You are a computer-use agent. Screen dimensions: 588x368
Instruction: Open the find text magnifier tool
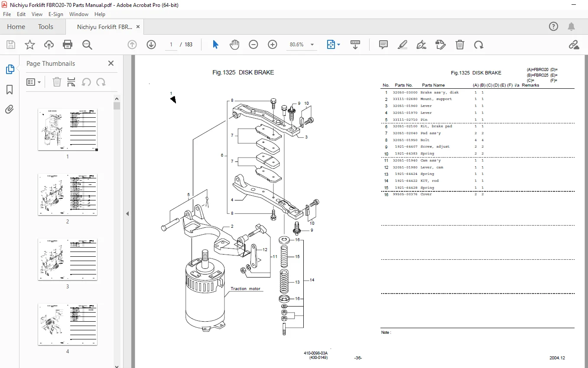pos(87,45)
